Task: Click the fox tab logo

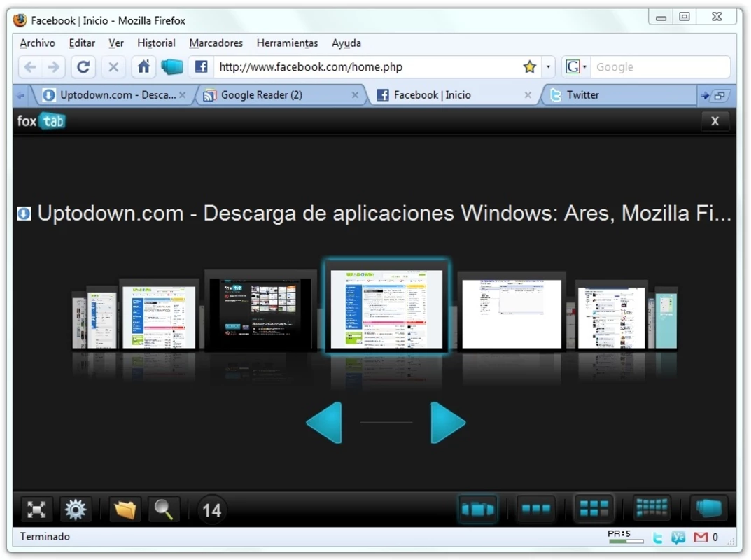Action: [x=41, y=120]
